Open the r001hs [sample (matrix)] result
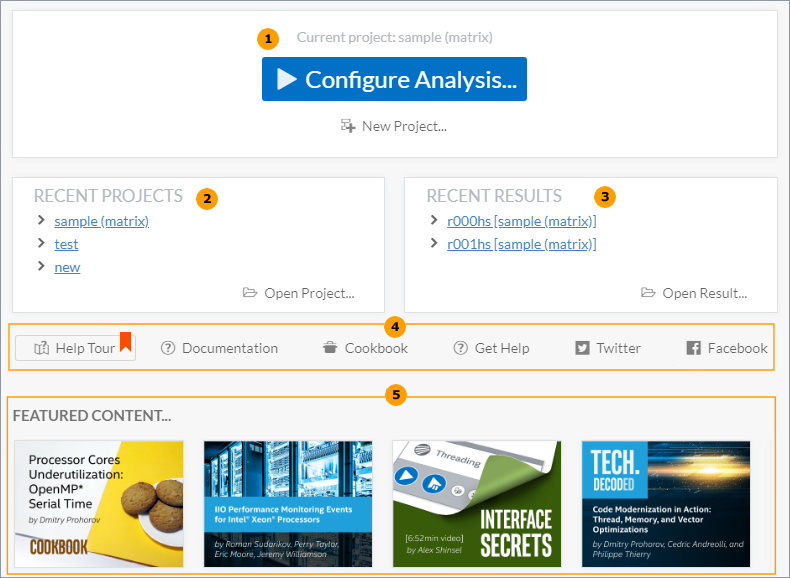Screen dimensions: 790x578 click(521, 244)
